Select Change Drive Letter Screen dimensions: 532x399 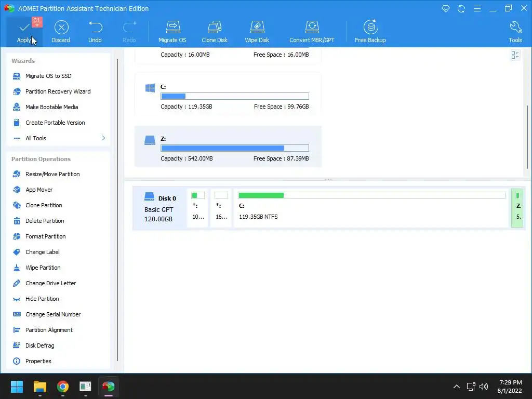coord(50,283)
